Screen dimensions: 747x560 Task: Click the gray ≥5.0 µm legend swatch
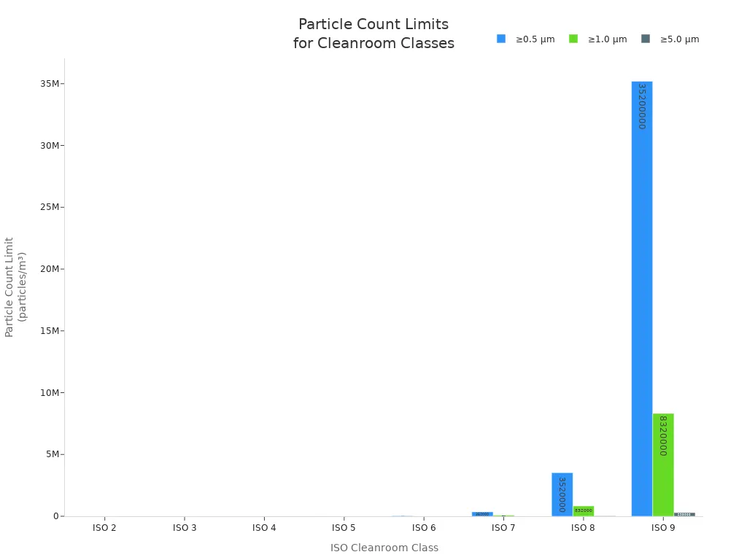(x=646, y=39)
